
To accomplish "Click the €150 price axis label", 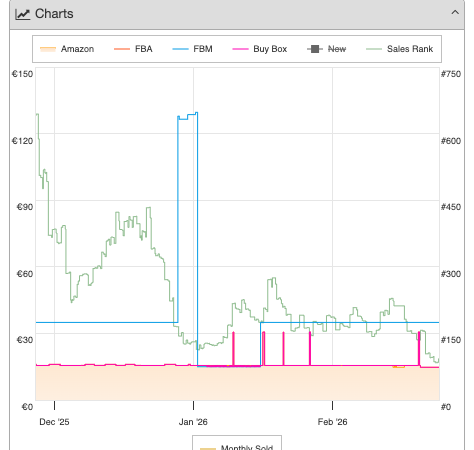I will coord(22,74).
